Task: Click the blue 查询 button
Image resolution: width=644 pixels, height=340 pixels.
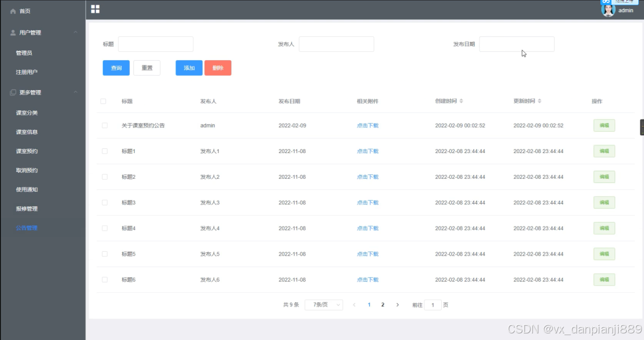Action: [116, 68]
